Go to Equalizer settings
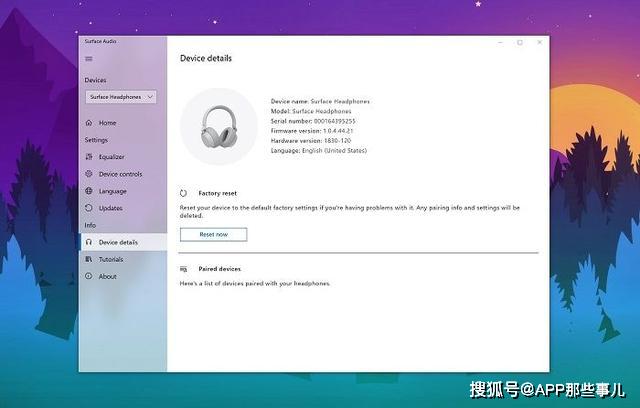Image resolution: width=640 pixels, height=408 pixels. pos(111,157)
